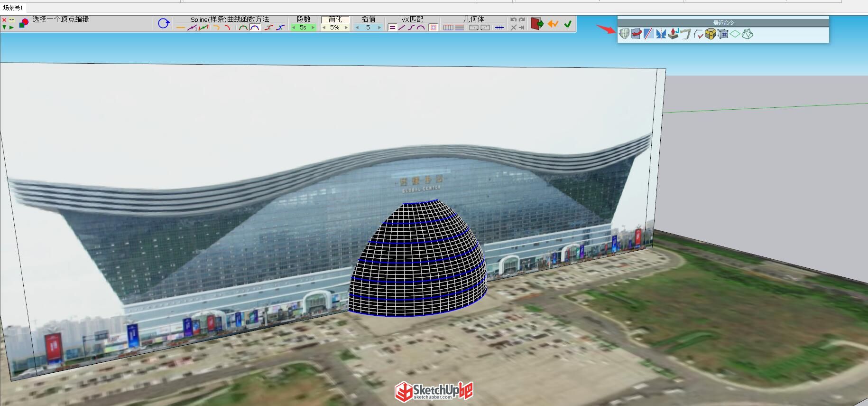Click the black wireframe dome model
868x406 pixels.
[x=419, y=259]
